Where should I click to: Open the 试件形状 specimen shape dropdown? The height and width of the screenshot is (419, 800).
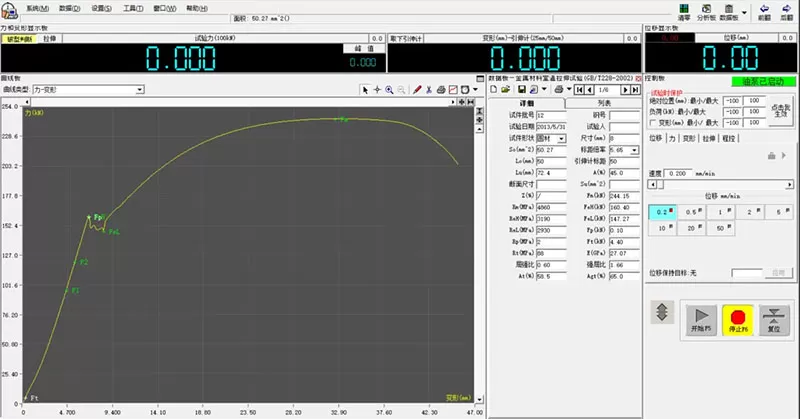[562, 139]
